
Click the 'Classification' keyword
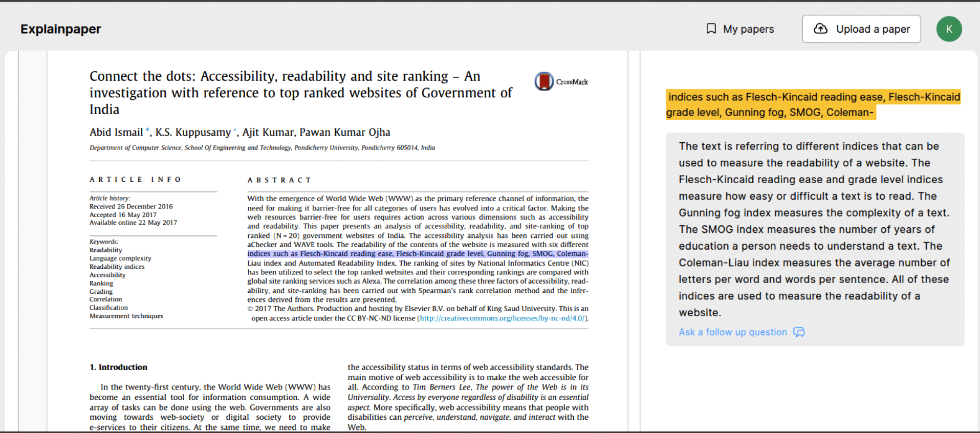tap(108, 308)
